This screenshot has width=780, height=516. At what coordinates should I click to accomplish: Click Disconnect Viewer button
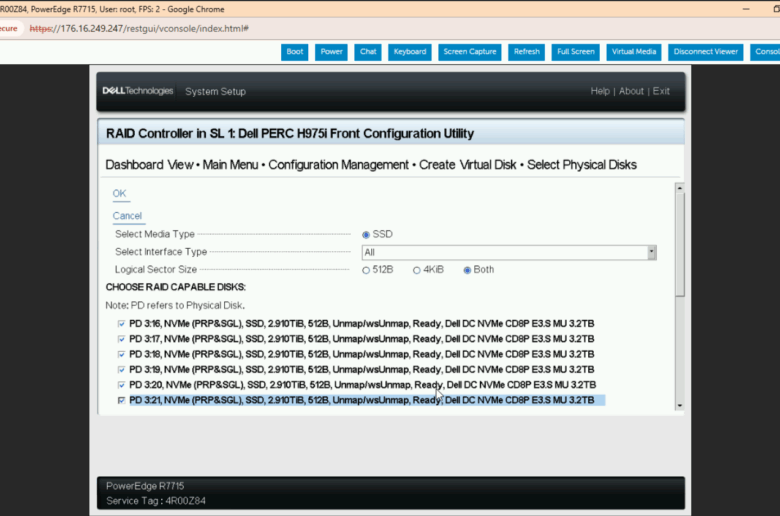click(705, 52)
